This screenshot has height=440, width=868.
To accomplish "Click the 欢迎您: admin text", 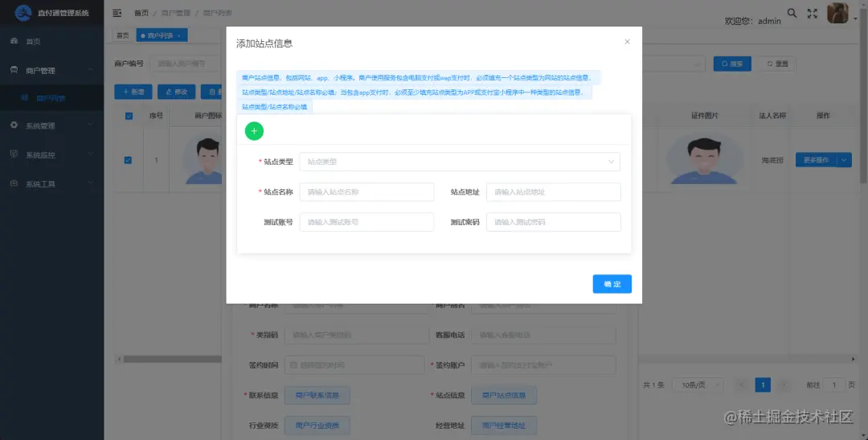I will click(753, 20).
